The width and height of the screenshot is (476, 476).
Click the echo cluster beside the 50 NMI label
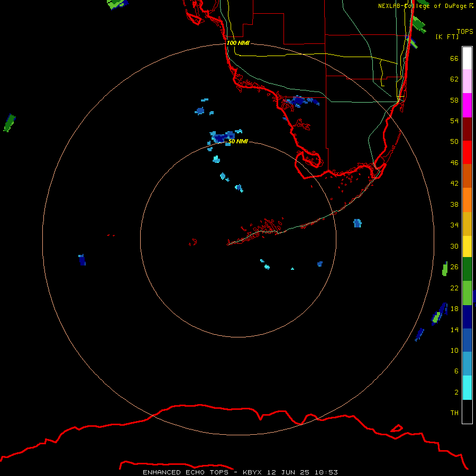point(223,137)
